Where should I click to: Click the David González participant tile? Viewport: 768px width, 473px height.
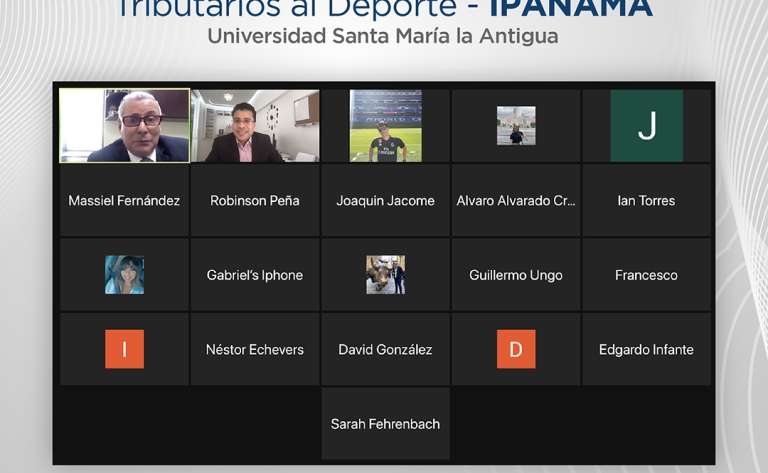(x=385, y=349)
